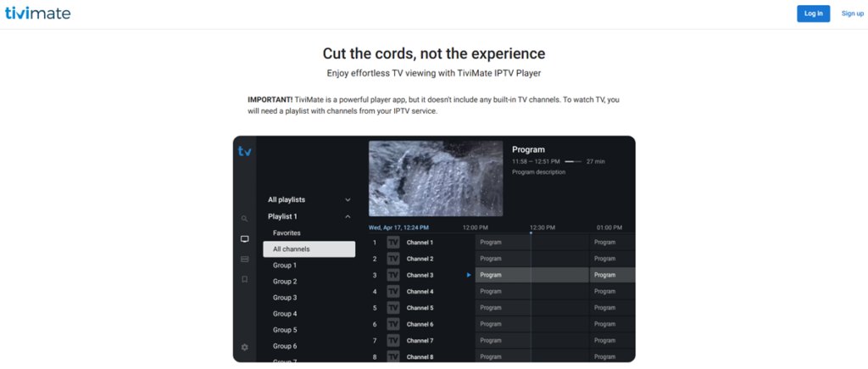Click the tv logo atop the app sidebar
The width and height of the screenshot is (868, 369).
point(245,152)
